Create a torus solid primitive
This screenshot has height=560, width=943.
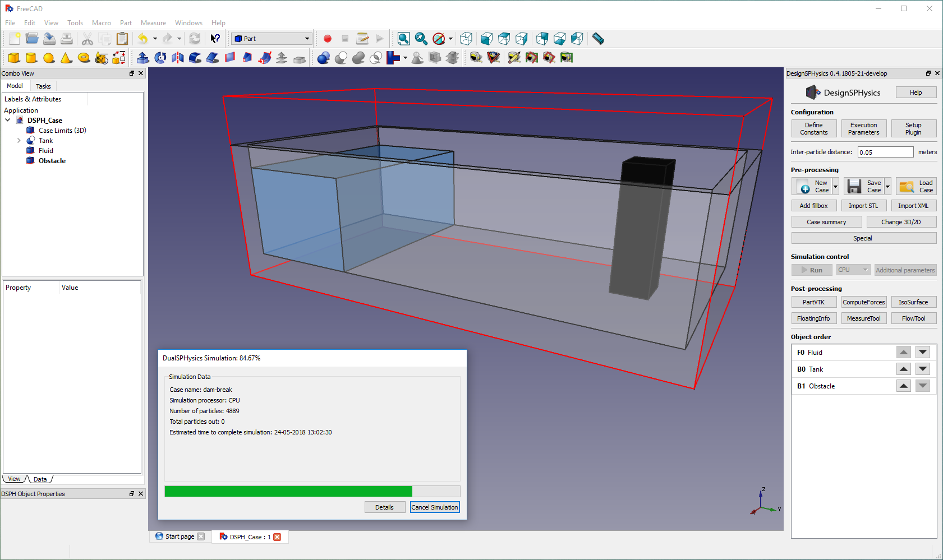[84, 58]
